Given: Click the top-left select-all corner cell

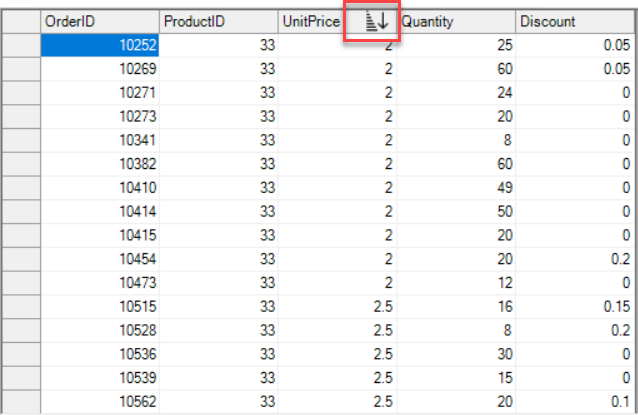Looking at the screenshot, I should point(20,21).
